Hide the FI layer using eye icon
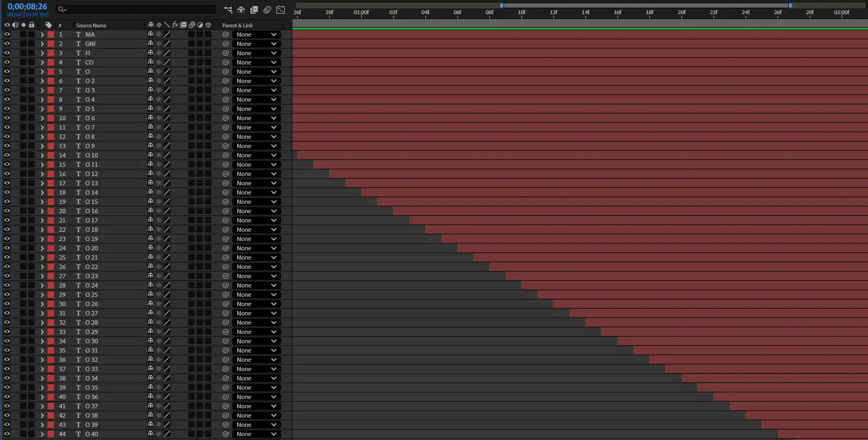Viewport: 868px width, 440px height. (7, 53)
